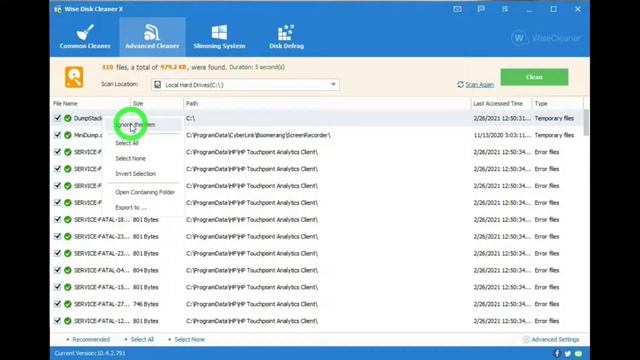Select the 746 Bytes size cell
This screenshot has width=640, height=360.
pyautogui.click(x=145, y=304)
